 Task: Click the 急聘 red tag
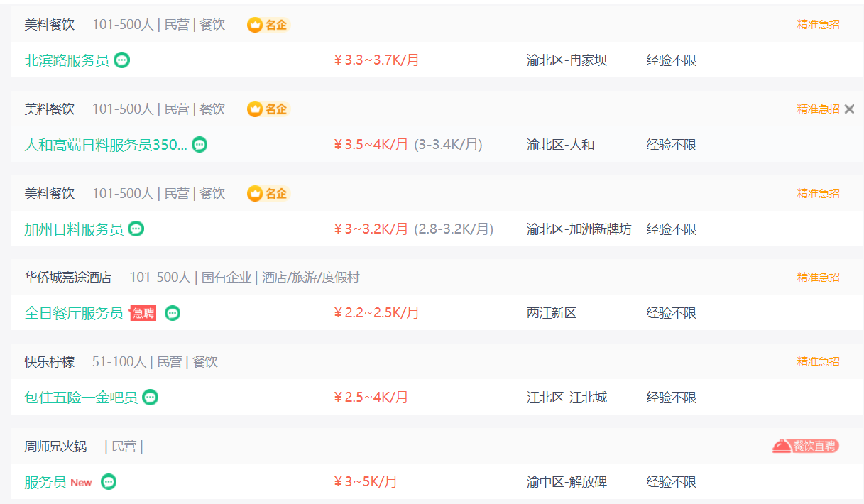click(143, 313)
